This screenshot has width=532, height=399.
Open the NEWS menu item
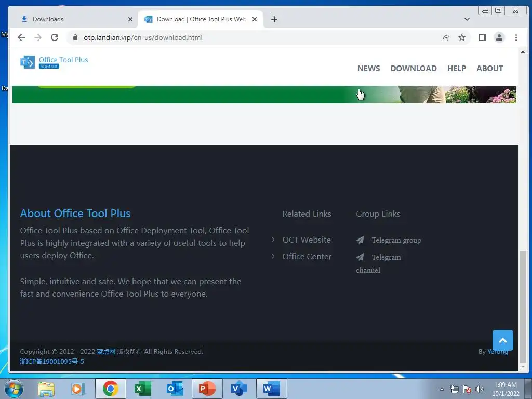368,68
